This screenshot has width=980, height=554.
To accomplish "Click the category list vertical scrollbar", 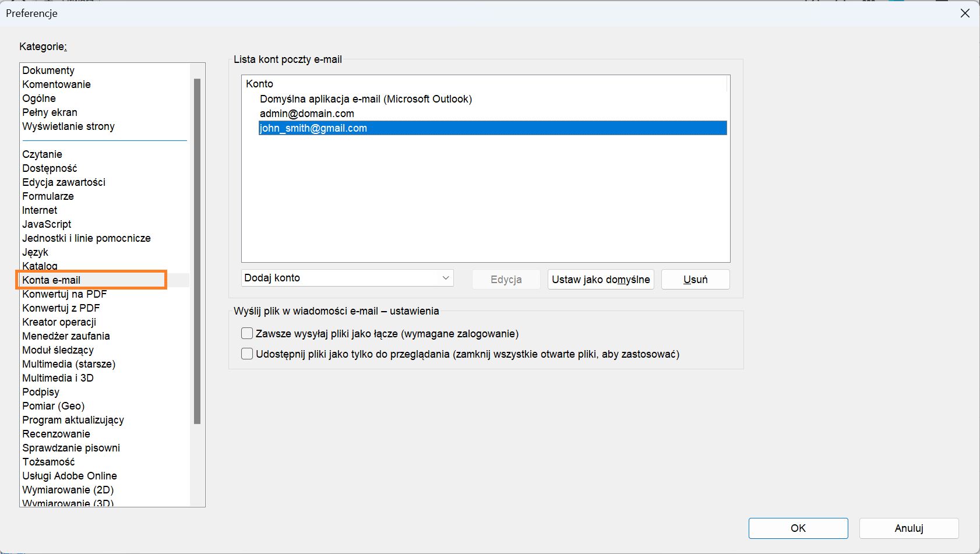I will (197, 250).
